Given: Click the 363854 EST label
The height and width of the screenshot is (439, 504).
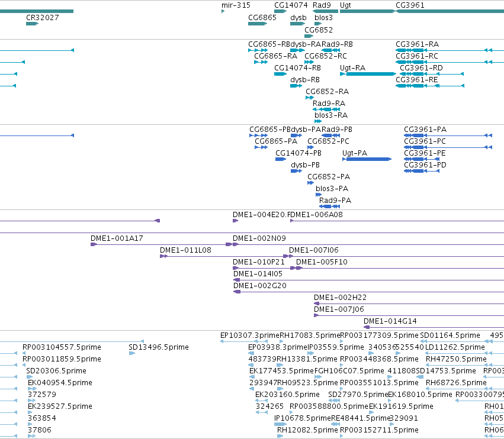Looking at the screenshot, I should (x=42, y=418).
